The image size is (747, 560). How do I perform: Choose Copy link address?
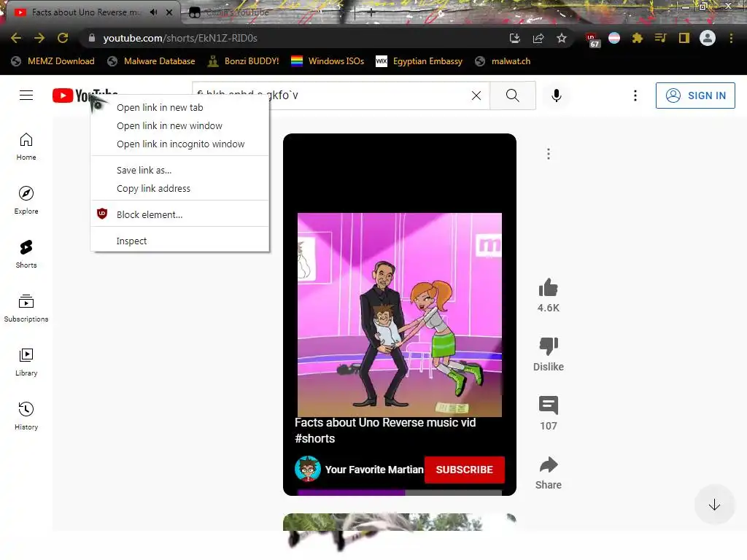click(179, 188)
